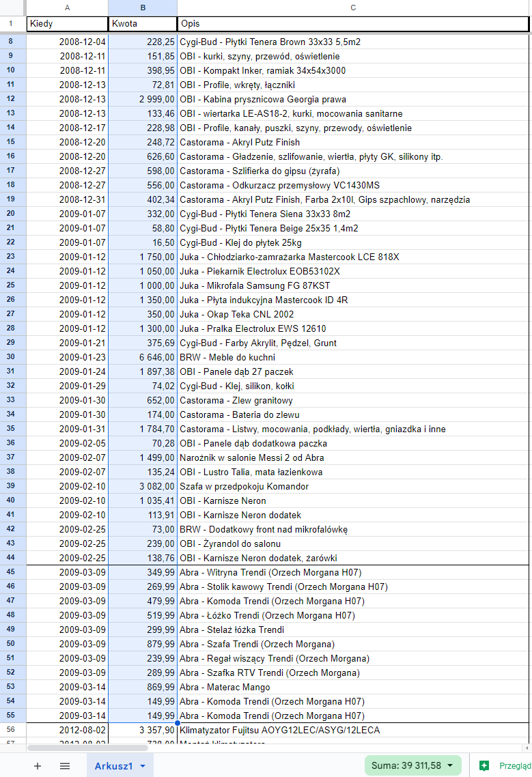Select cell OBI - Żyrandol do salonu

click(x=353, y=543)
